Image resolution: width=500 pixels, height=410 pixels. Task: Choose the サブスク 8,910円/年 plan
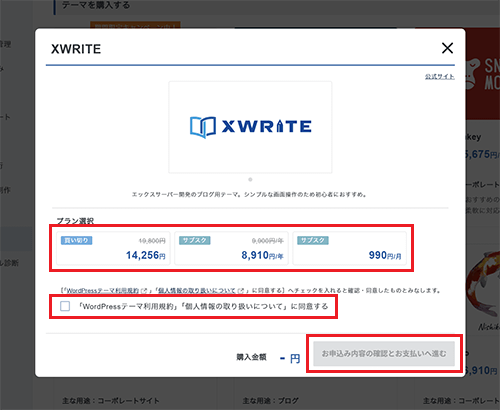[x=231, y=248]
